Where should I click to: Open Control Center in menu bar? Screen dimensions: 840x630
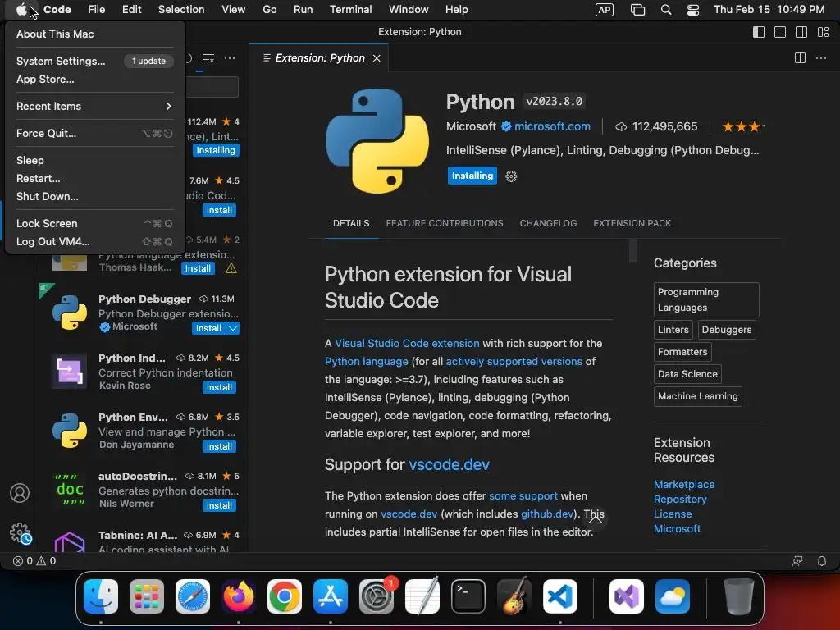(692, 10)
